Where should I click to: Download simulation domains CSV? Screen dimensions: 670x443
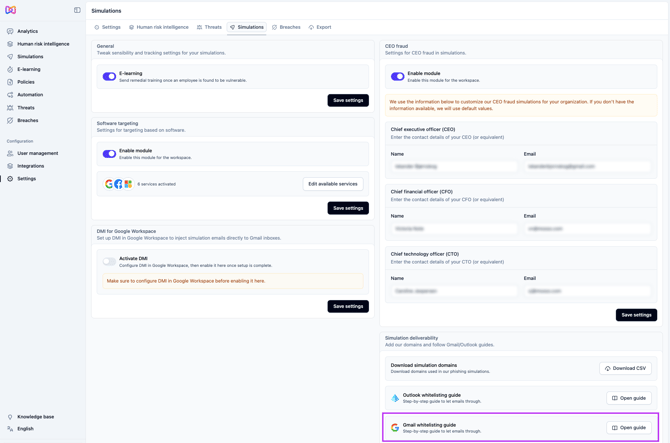[625, 368]
